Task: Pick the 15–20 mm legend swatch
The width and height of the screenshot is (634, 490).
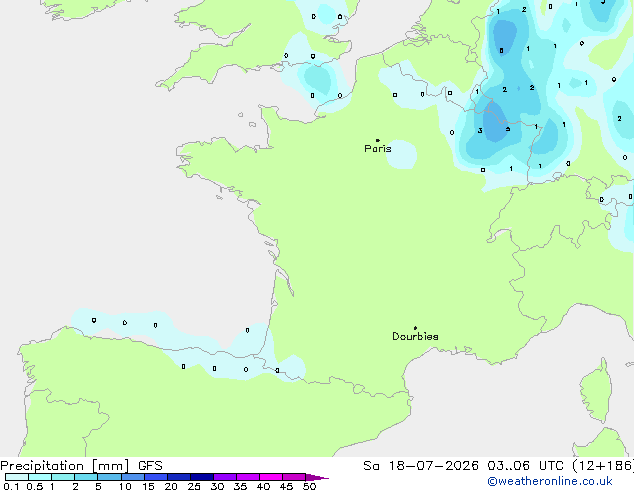Action: click(x=156, y=477)
